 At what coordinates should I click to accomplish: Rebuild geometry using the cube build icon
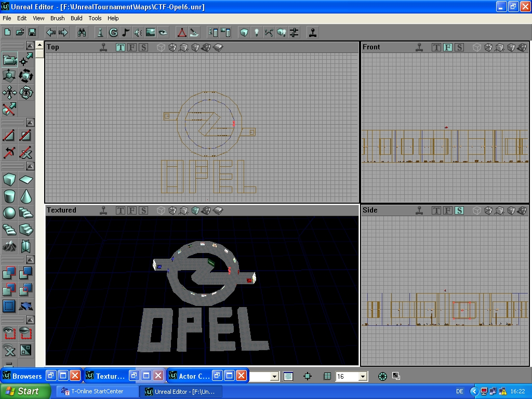243,32
